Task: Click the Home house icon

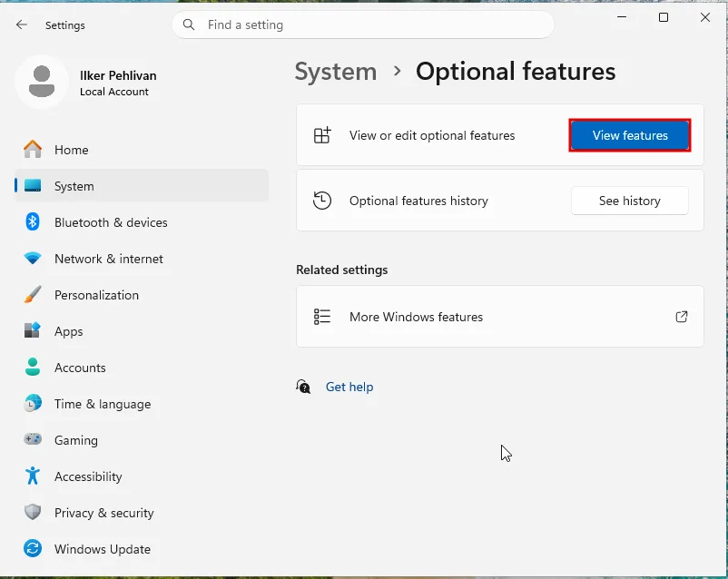Action: (33, 150)
